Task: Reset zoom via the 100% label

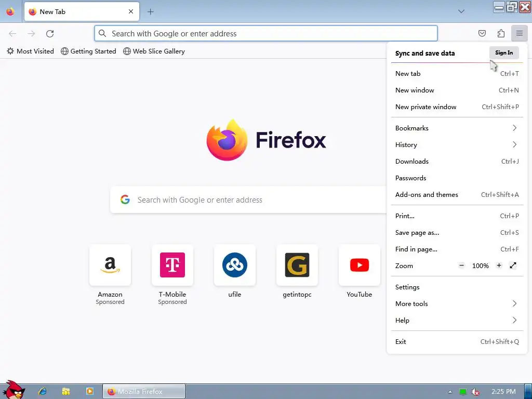Action: 481,265
